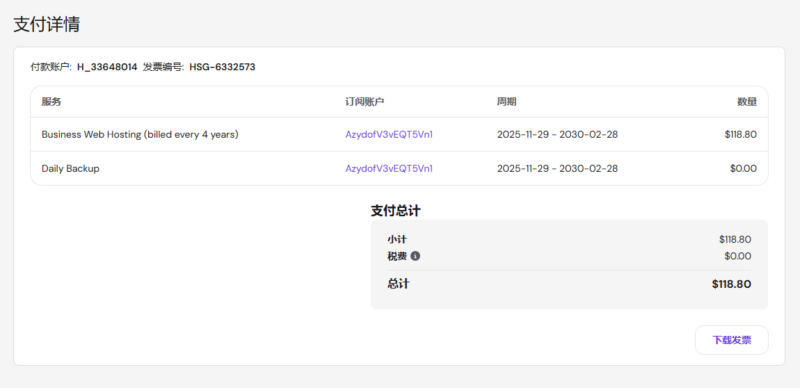
Task: Select Business Web Hosting (billed every 4 years) text
Action: 140,135
